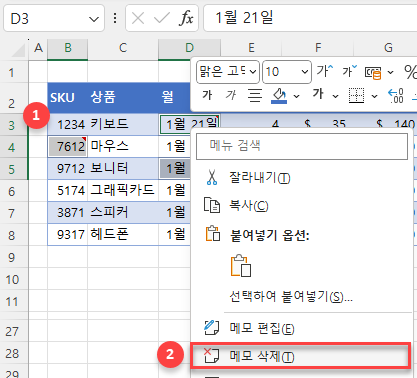Select row 6 header
This screenshot has width=417, height=378.
(x=14, y=191)
